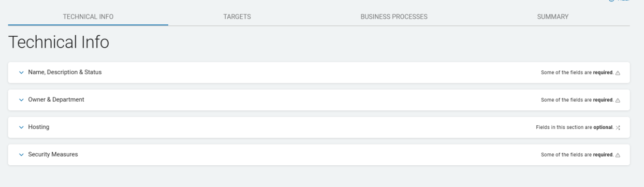Viewport: 644px width, 187px height.
Task: Click the warning triangle on Owner & Department row
Action: (618, 100)
